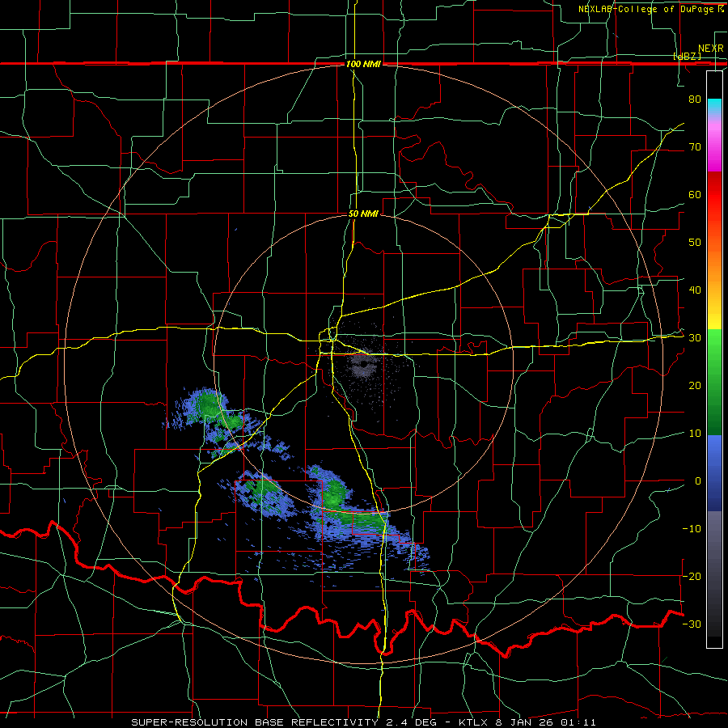Click the orange segment of the color bar
728x728 pixels.
click(x=714, y=265)
